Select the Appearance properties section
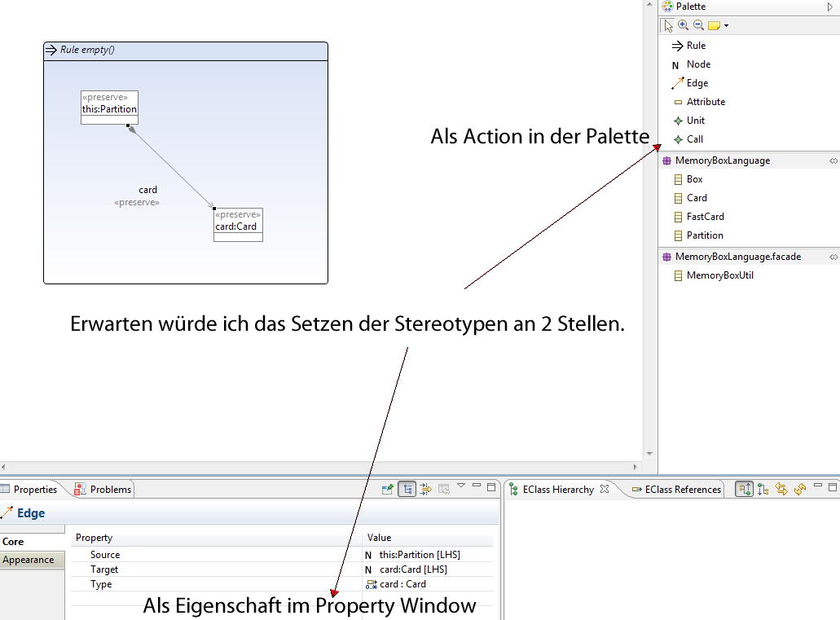Screen dimensions: 840x620 point(29,560)
